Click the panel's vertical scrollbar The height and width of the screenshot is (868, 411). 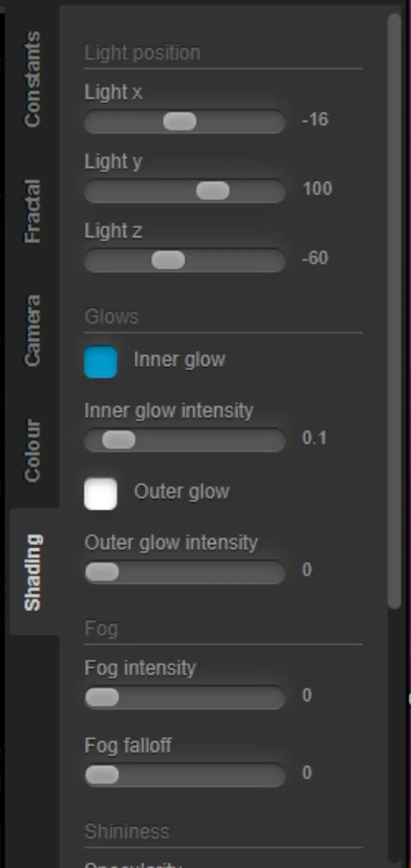coord(395,311)
